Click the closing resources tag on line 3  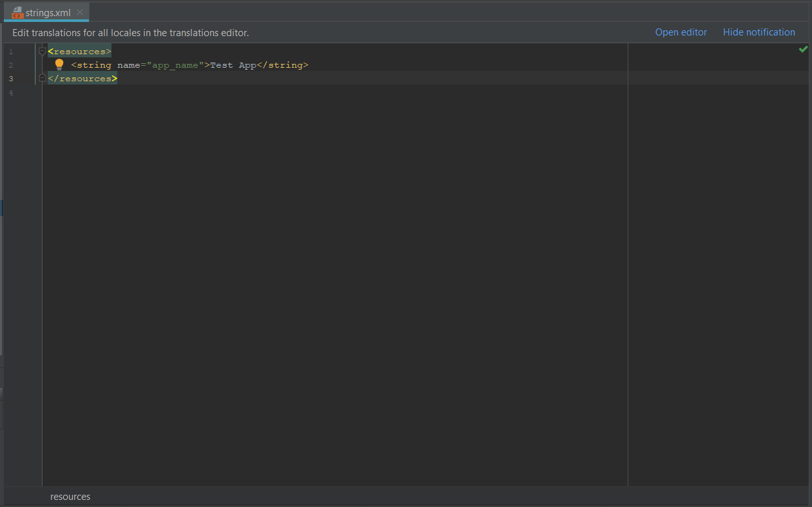click(x=82, y=79)
